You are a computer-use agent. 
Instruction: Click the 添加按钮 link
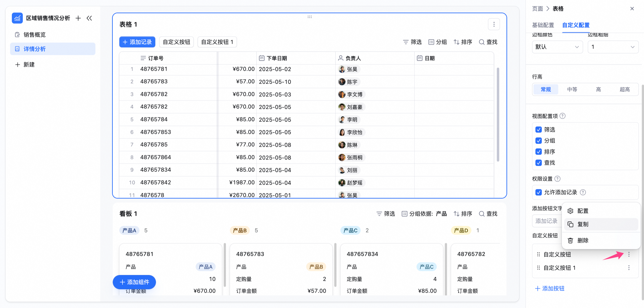click(x=549, y=289)
